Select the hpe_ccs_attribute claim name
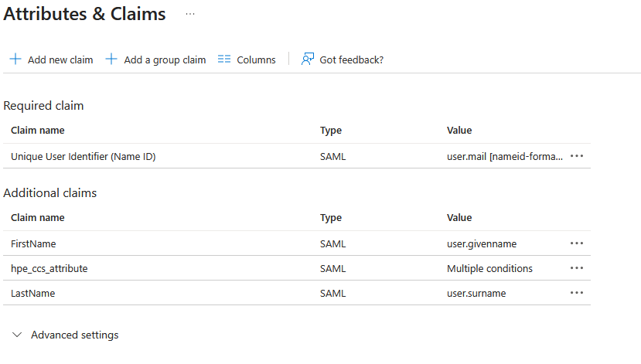 pos(49,268)
